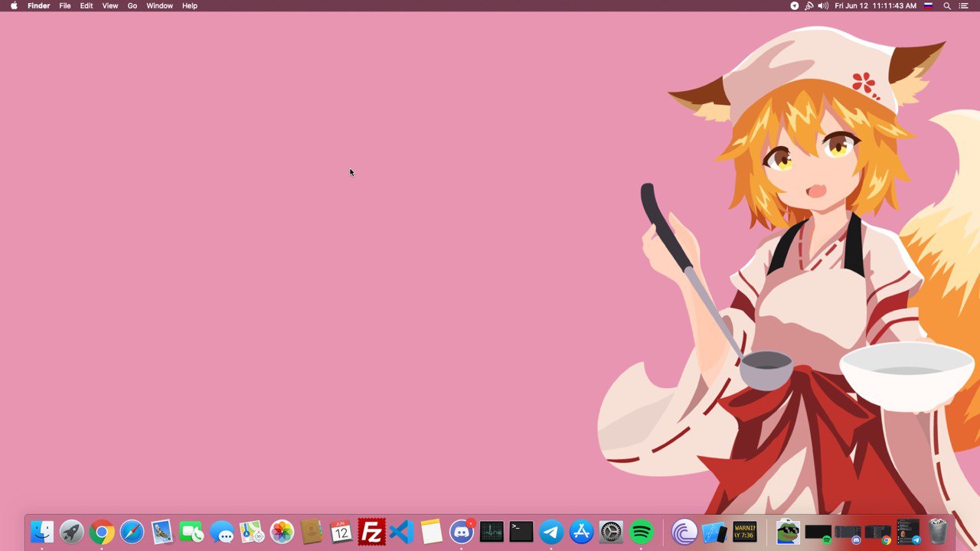Open the Go menu

point(132,5)
